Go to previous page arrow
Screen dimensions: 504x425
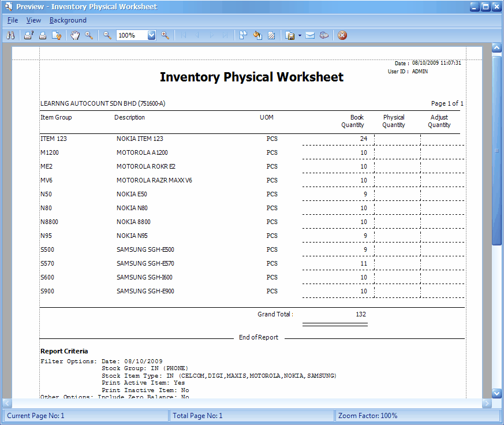point(197,35)
